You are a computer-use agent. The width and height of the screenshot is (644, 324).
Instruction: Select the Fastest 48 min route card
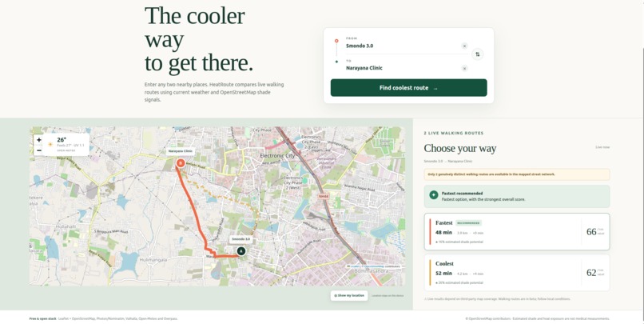click(517, 231)
